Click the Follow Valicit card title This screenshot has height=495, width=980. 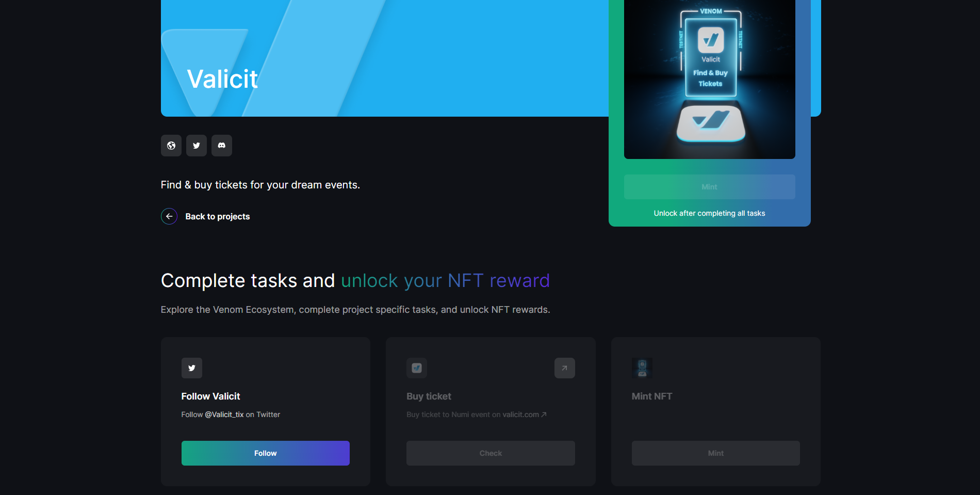click(x=210, y=396)
